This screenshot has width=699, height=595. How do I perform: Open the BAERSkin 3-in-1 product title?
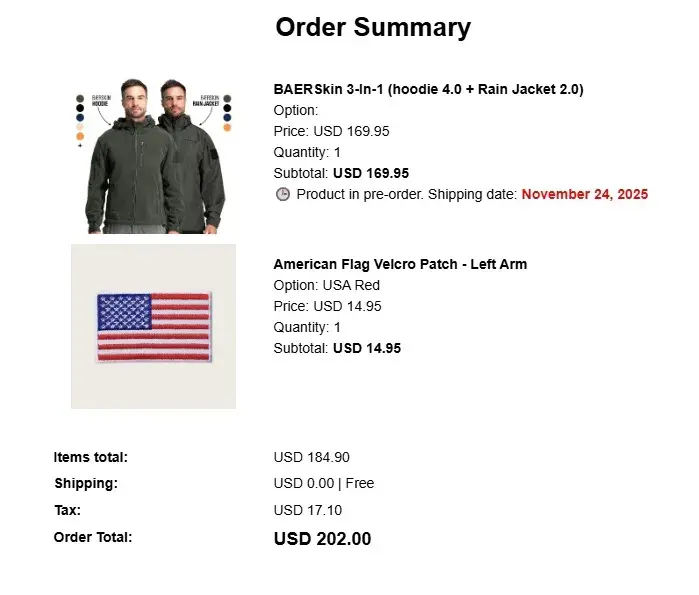coord(428,89)
